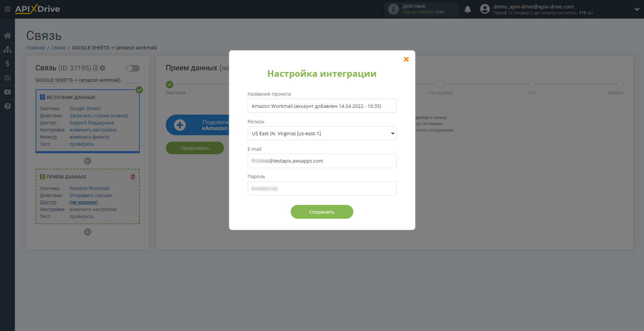This screenshot has height=331, width=644.
Task: Click source проверить test link
Action: (x=82, y=144)
